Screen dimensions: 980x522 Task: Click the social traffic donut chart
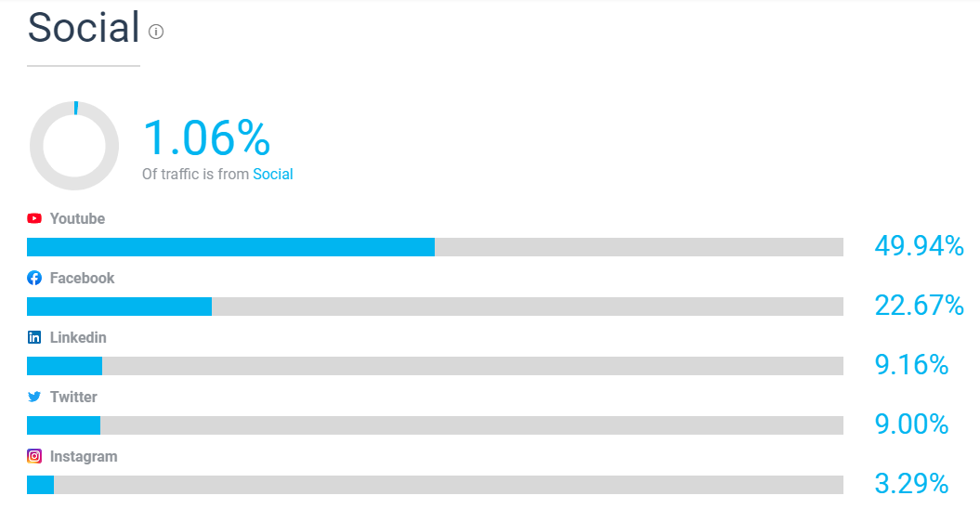coord(74,146)
